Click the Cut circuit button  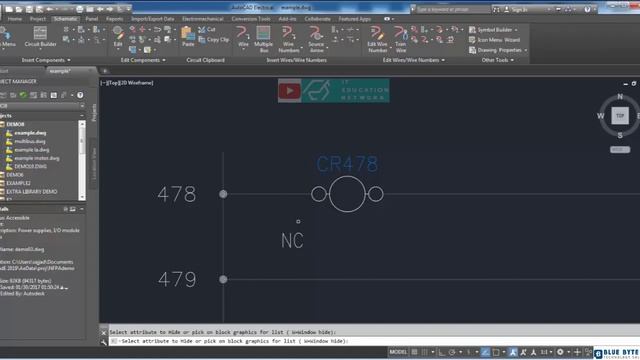point(207,29)
